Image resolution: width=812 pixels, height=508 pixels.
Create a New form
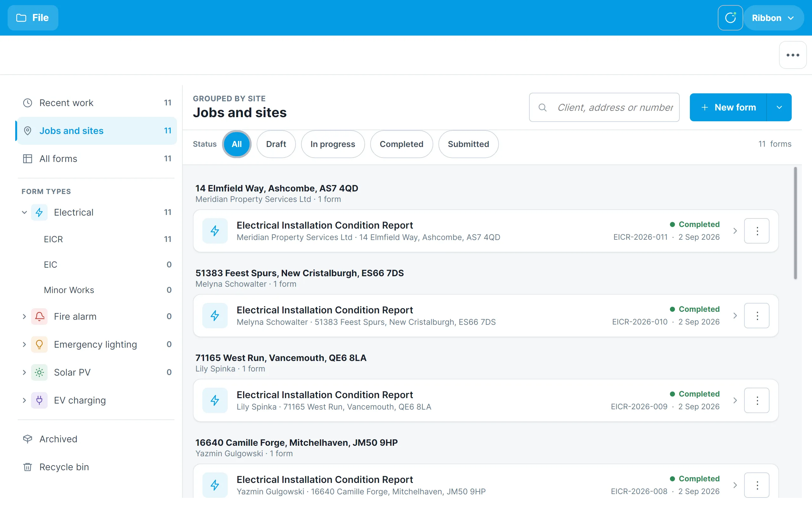pyautogui.click(x=728, y=108)
